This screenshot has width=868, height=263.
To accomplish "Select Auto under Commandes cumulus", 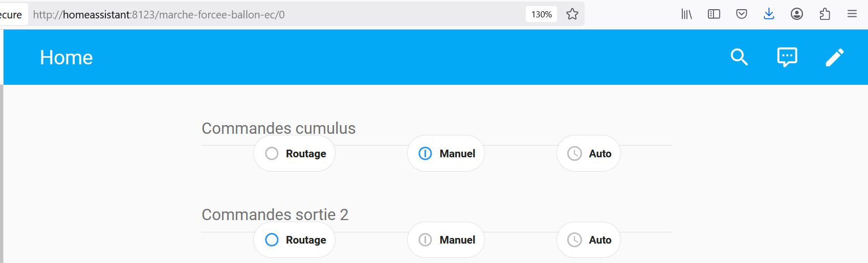I will tap(589, 154).
